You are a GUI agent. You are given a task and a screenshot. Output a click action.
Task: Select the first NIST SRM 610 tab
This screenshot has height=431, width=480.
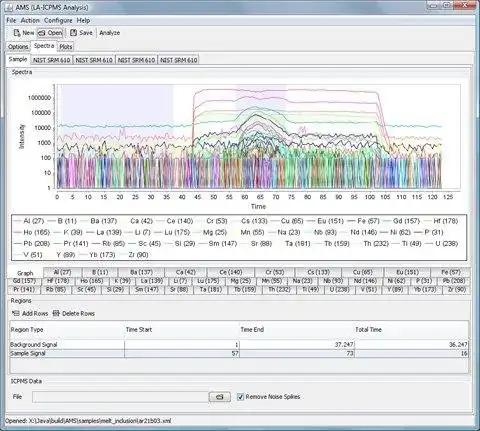tap(52, 60)
